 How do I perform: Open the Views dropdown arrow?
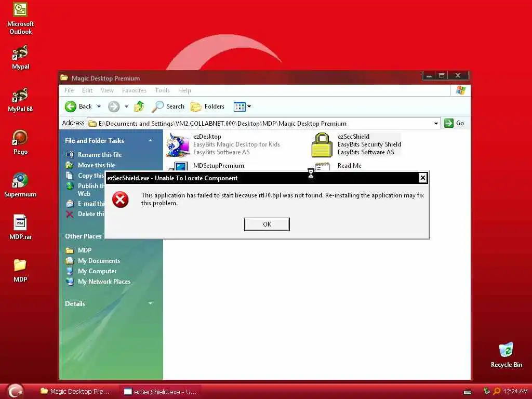(x=249, y=107)
